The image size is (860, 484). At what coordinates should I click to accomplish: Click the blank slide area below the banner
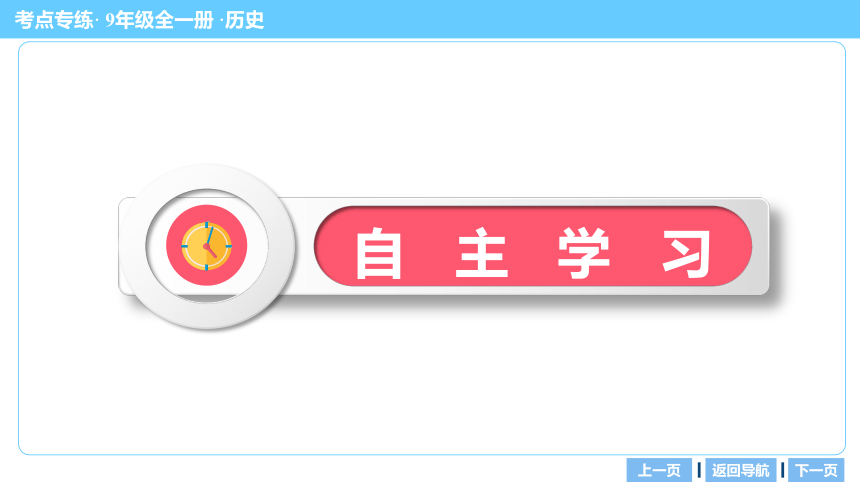pos(432,390)
